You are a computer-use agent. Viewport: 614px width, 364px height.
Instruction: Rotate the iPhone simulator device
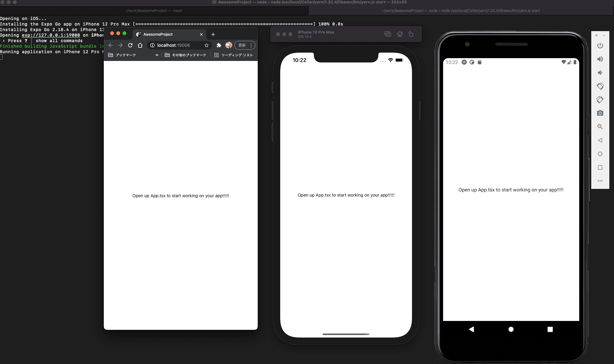click(411, 34)
